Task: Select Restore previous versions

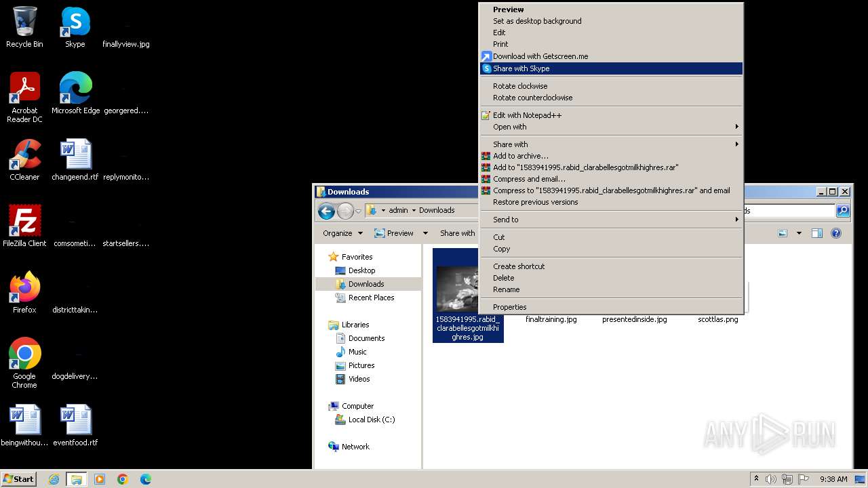Action: pos(612,202)
